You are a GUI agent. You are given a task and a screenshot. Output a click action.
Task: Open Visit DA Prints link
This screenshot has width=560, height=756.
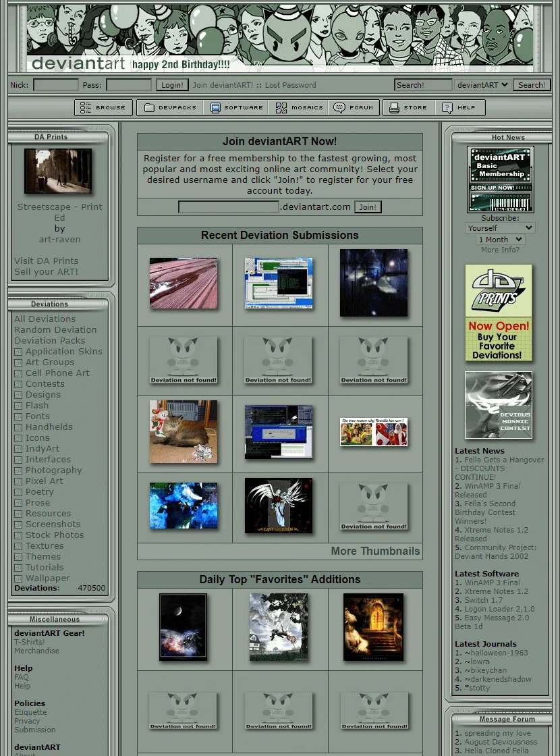click(x=47, y=261)
